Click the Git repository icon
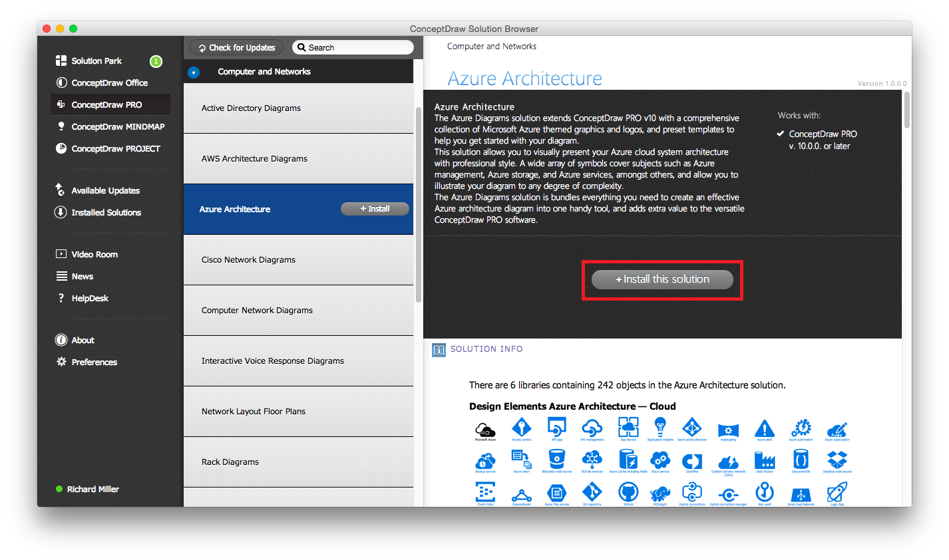 592,493
